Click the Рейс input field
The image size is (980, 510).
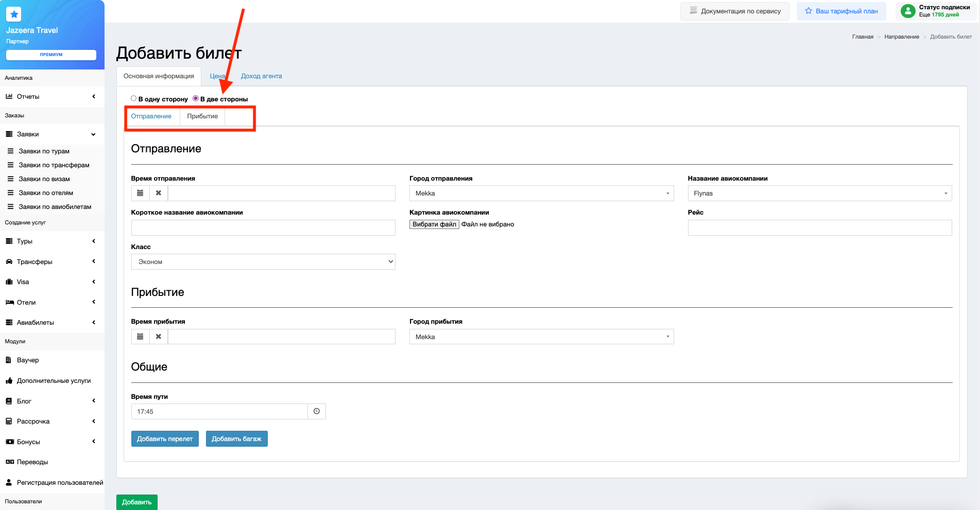[819, 227]
